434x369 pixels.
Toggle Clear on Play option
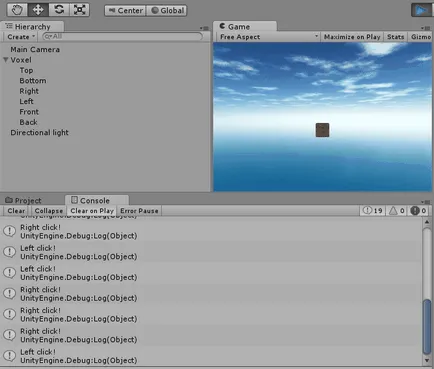(92, 211)
